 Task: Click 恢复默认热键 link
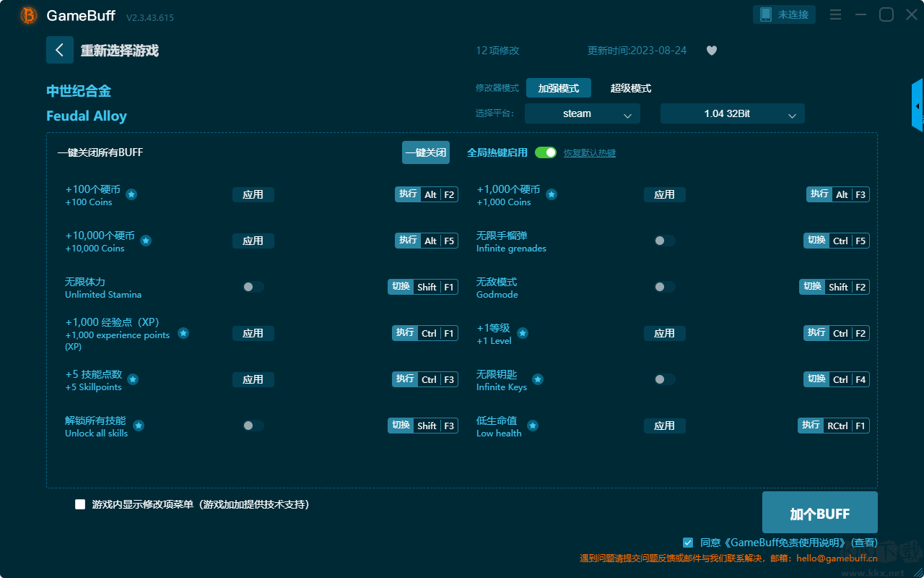click(x=590, y=153)
